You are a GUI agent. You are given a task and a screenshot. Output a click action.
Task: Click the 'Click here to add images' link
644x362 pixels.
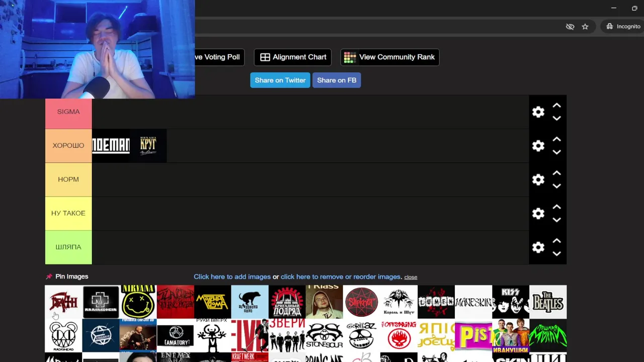[x=232, y=277]
